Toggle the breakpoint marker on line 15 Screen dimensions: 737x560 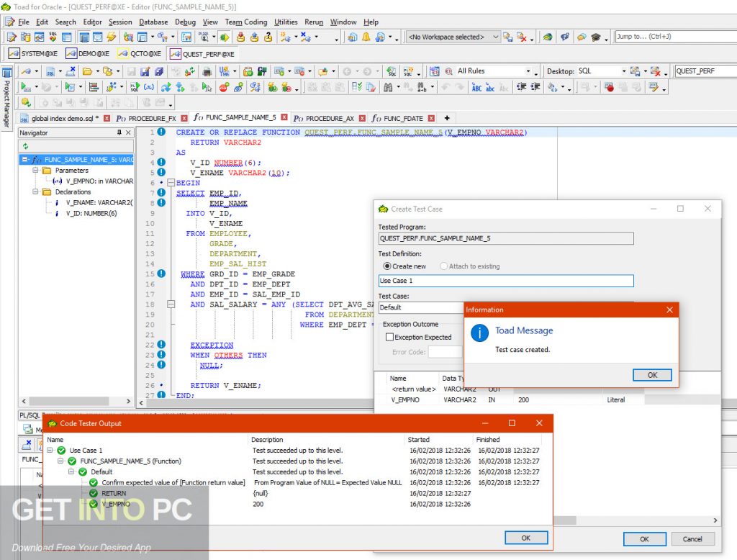pyautogui.click(x=161, y=274)
